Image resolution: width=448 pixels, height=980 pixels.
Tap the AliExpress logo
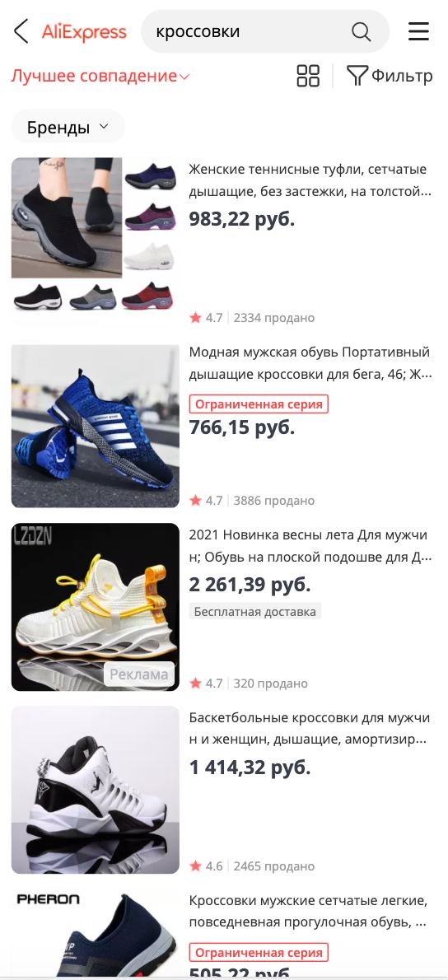(x=84, y=31)
